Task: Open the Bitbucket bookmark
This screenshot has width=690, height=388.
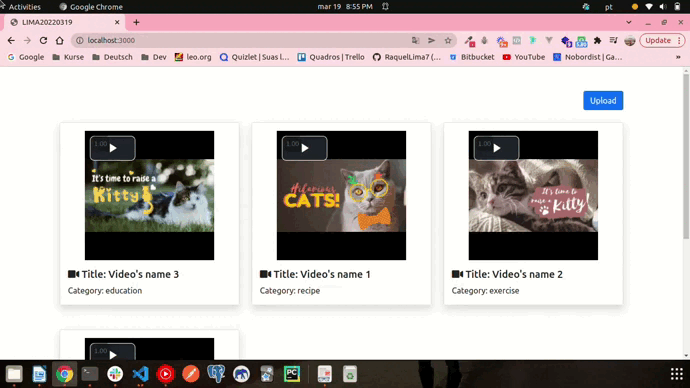Action: [x=472, y=57]
